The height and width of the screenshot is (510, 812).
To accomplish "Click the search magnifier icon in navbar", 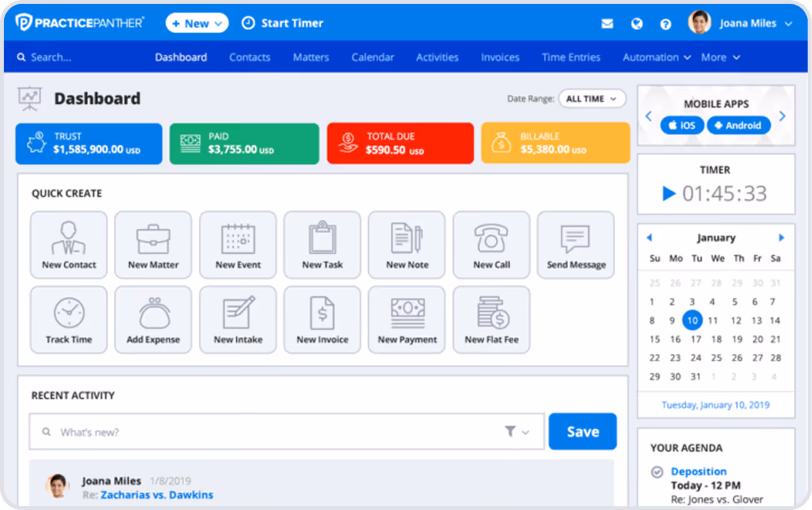I will click(21, 57).
